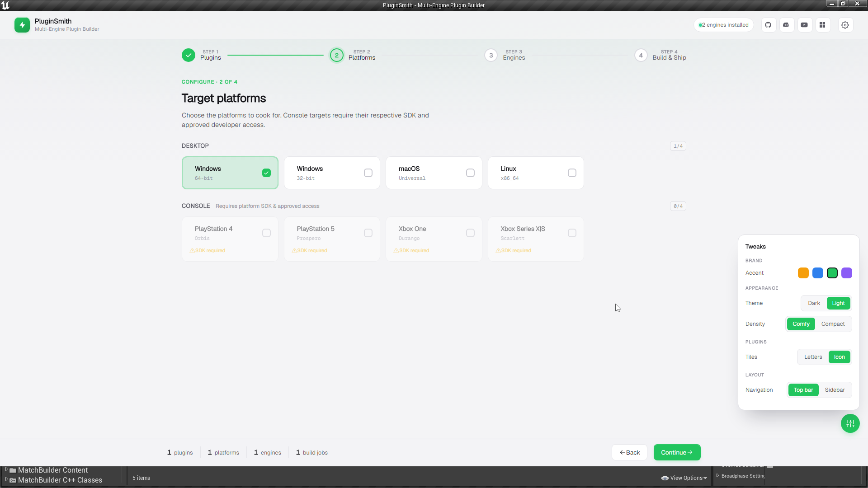868x488 pixels.
Task: Select Comfy density option
Action: [x=801, y=324]
